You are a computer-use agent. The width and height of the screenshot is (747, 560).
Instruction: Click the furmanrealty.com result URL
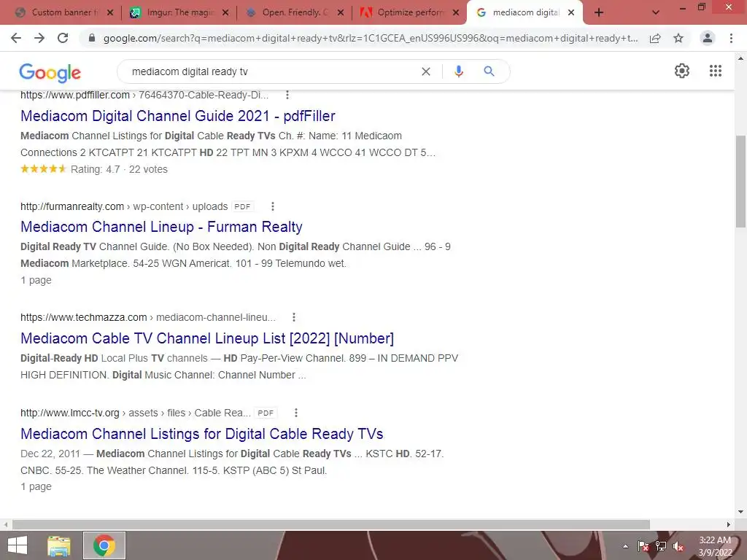[124, 206]
